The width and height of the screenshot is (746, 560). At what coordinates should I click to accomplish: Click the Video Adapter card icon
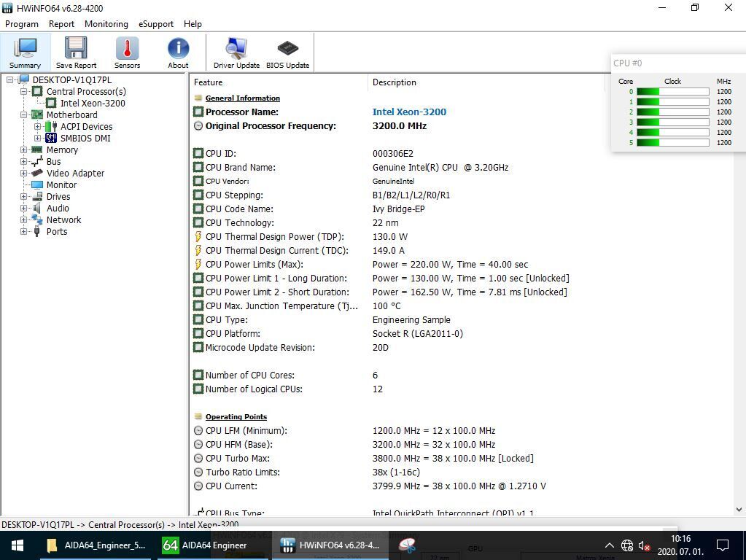coord(36,174)
